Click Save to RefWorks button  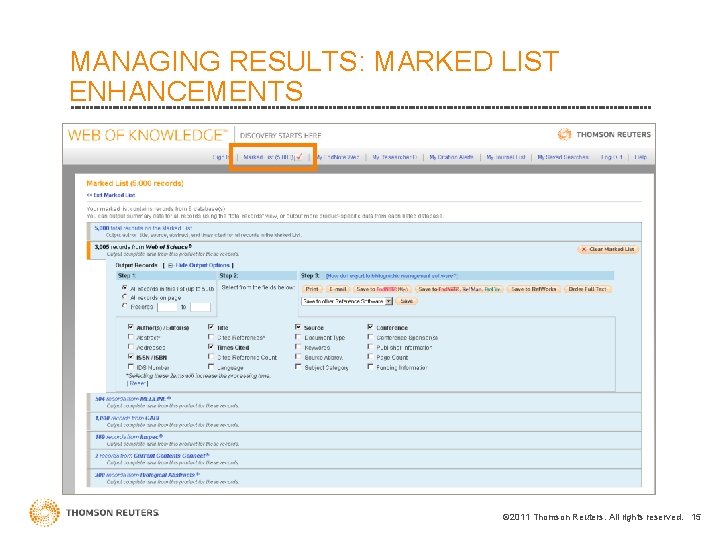(534, 289)
